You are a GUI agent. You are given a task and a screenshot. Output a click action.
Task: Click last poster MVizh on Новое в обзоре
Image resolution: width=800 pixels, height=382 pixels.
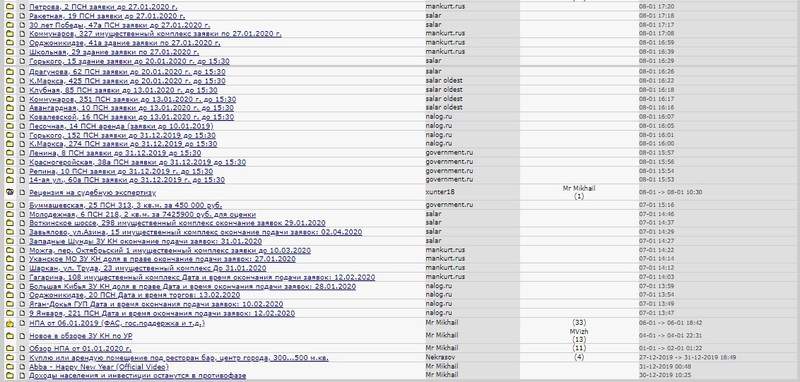tap(579, 332)
